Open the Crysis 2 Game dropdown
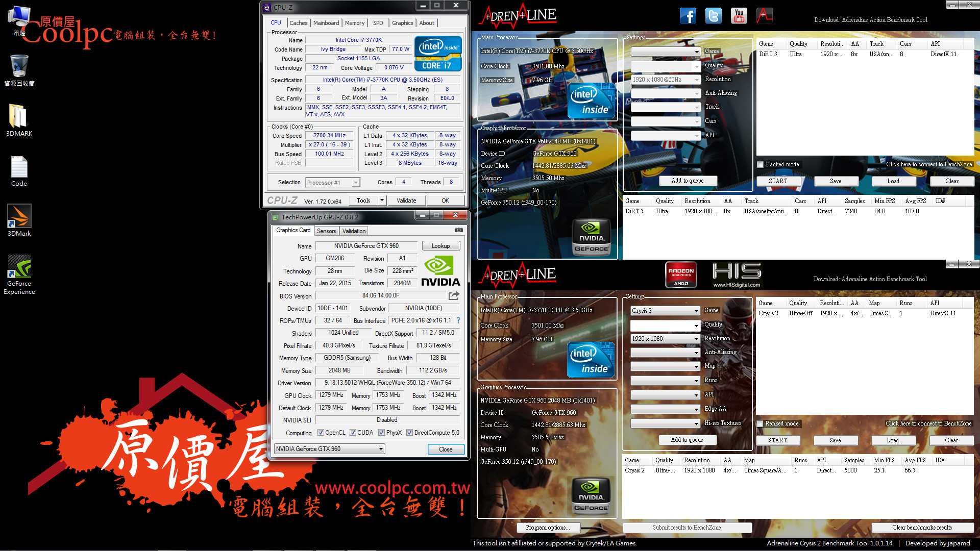 [665, 311]
